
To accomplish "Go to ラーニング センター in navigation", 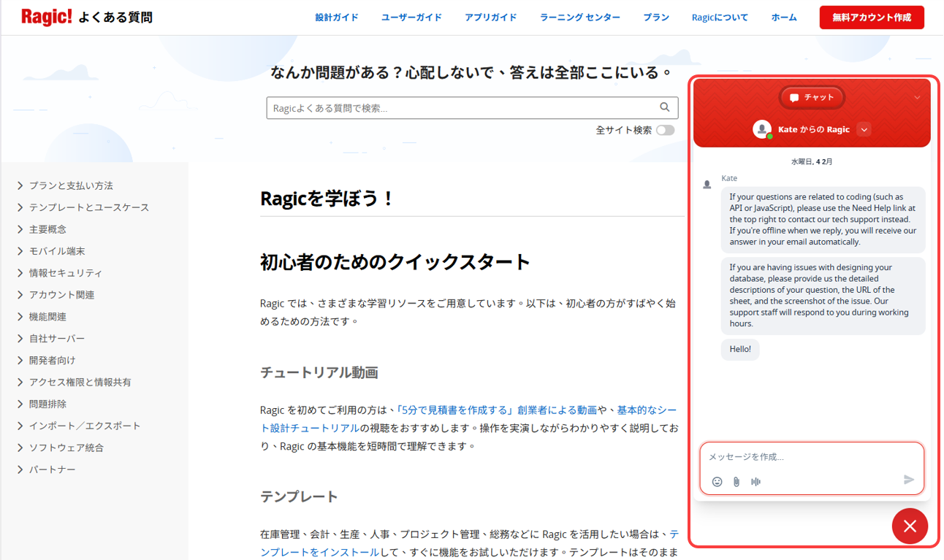I will point(579,18).
